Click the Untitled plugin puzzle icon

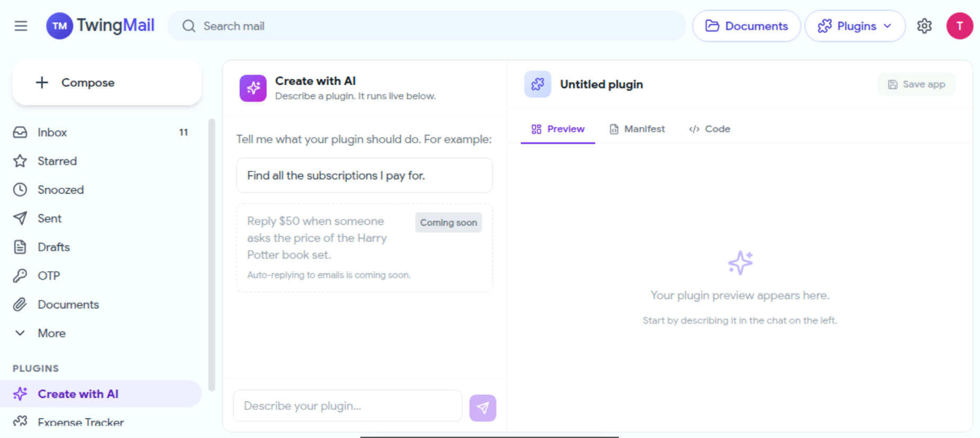538,84
